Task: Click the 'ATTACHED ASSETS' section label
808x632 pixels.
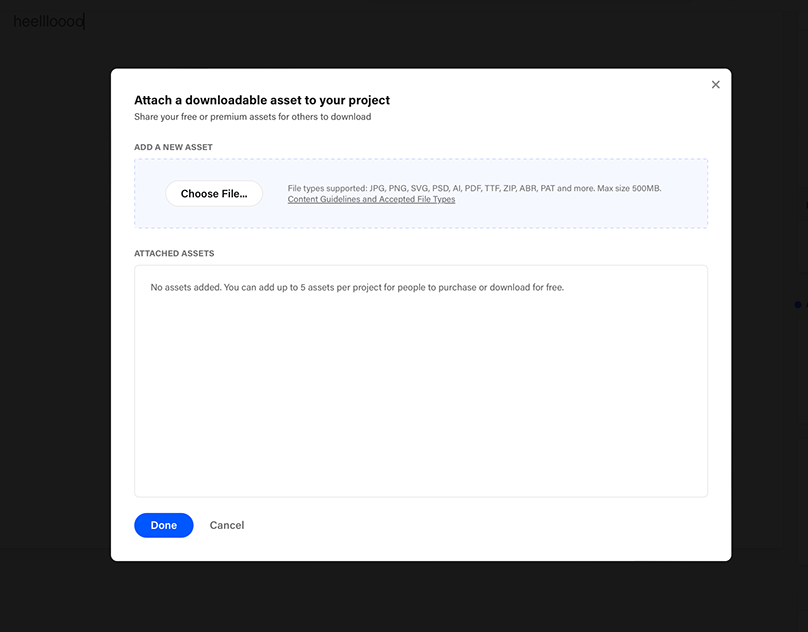Action: tap(174, 254)
